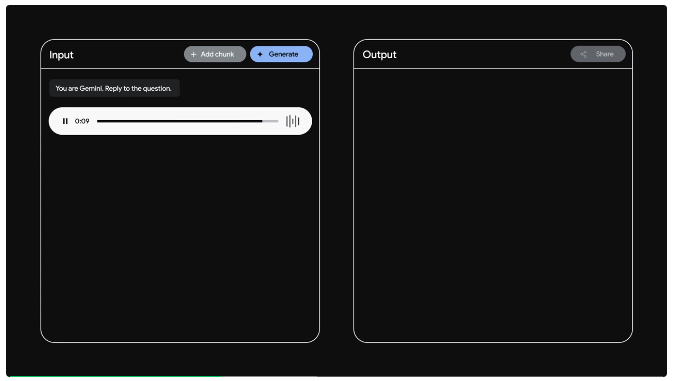Pause the audio clip playback
The image size is (674, 381).
65,121
